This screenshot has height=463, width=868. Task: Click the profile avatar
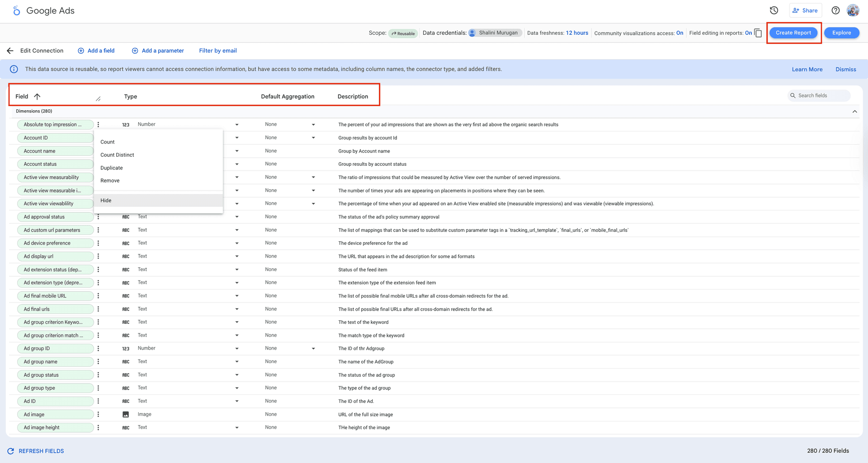pyautogui.click(x=853, y=10)
